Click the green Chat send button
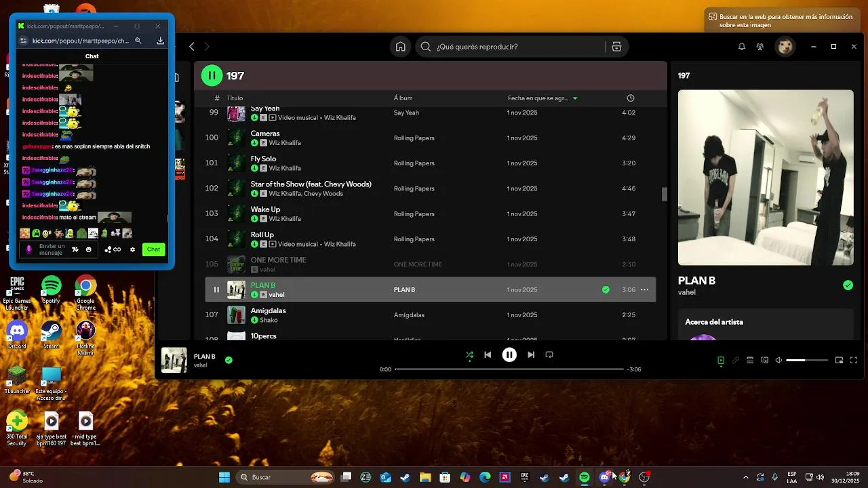Image resolution: width=868 pixels, height=488 pixels. point(154,249)
